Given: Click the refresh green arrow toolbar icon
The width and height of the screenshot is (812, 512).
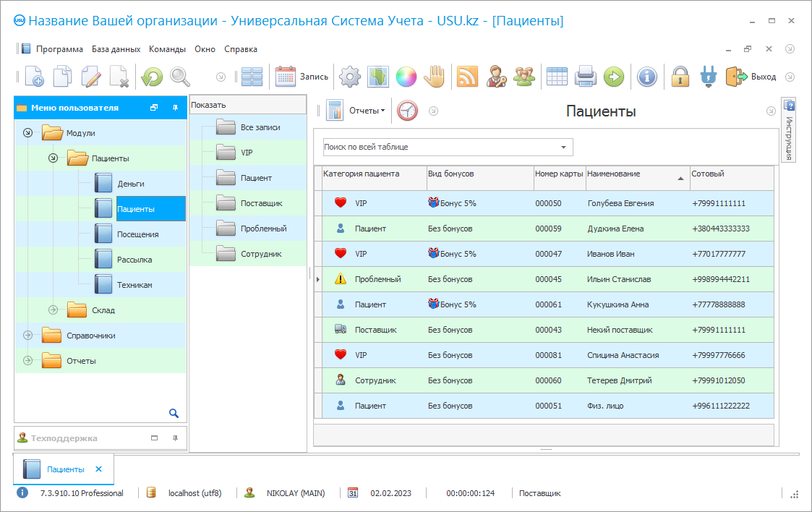Looking at the screenshot, I should [152, 77].
